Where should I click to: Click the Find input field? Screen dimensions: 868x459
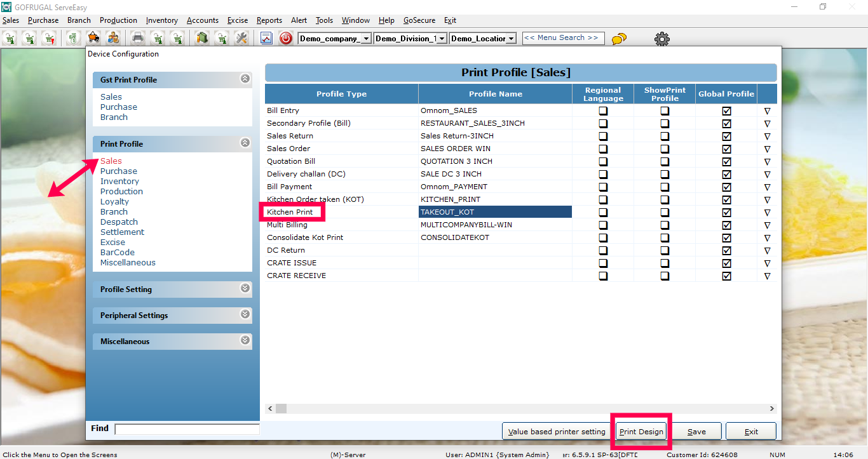click(187, 429)
